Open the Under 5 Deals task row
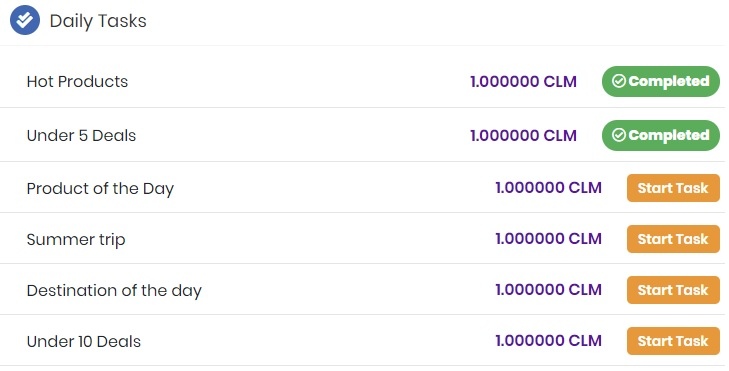This screenshot has height=371, width=729. (363, 135)
